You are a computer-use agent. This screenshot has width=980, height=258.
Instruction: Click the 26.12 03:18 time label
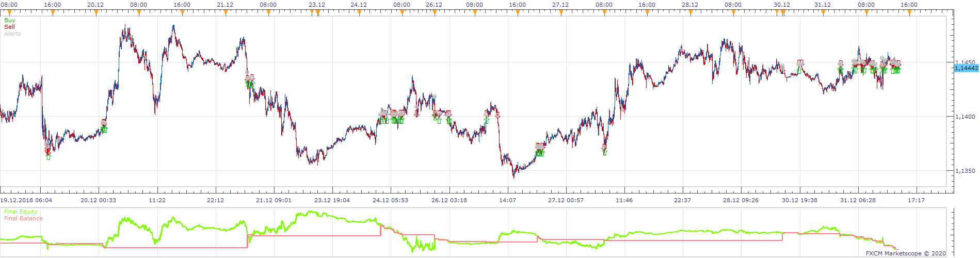coord(449,200)
